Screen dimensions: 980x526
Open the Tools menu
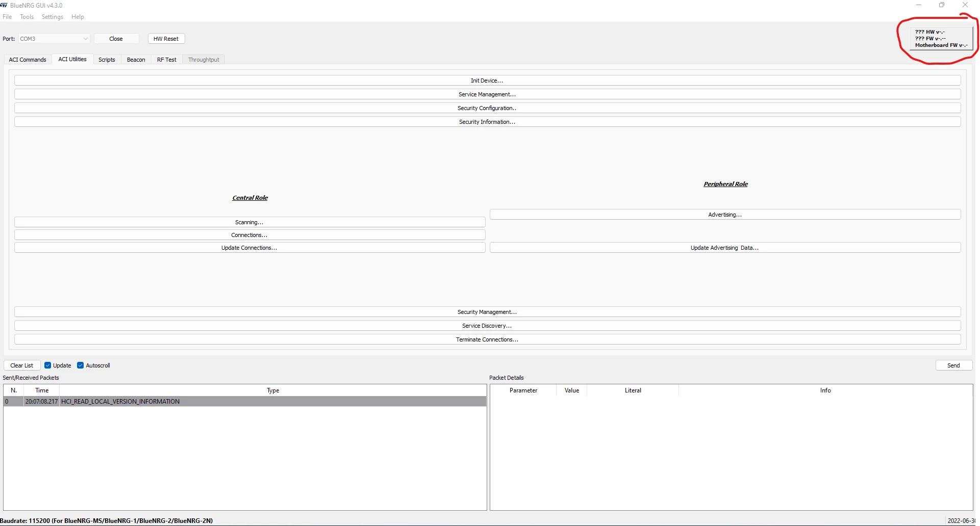[27, 17]
